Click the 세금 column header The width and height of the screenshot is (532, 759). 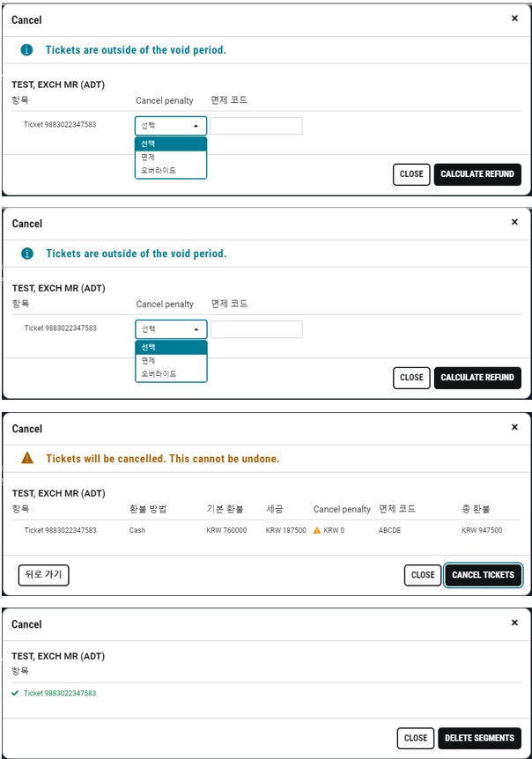pos(275,509)
